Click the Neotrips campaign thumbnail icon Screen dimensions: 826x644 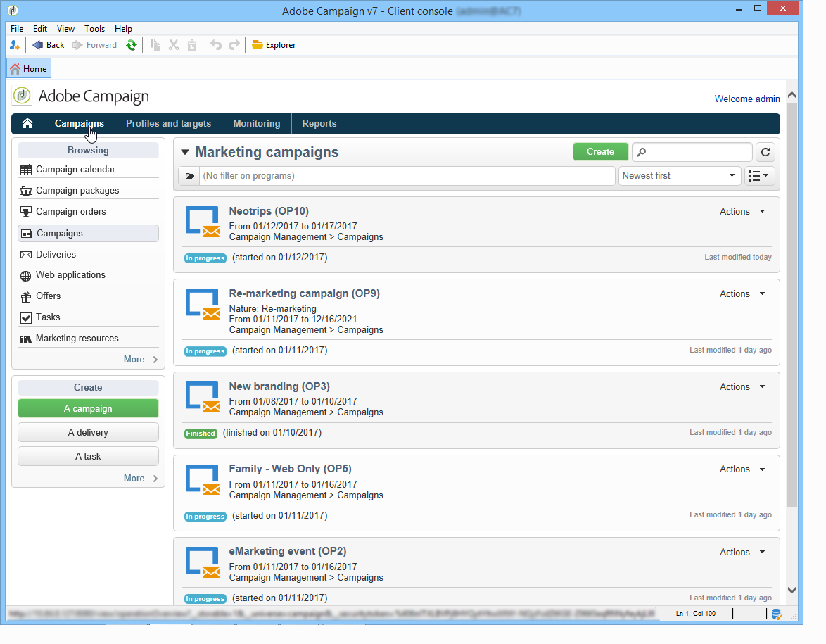pyautogui.click(x=203, y=222)
